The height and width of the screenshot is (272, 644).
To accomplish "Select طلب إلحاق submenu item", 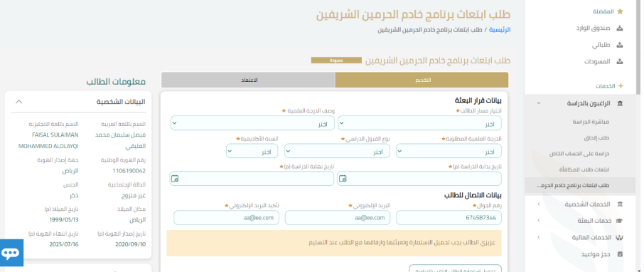I will pos(597,137).
